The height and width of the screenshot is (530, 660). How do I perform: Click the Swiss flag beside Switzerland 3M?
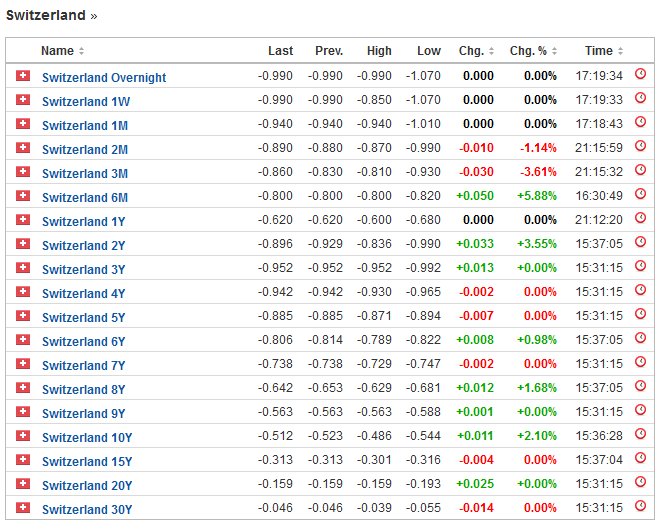pyautogui.click(x=23, y=172)
